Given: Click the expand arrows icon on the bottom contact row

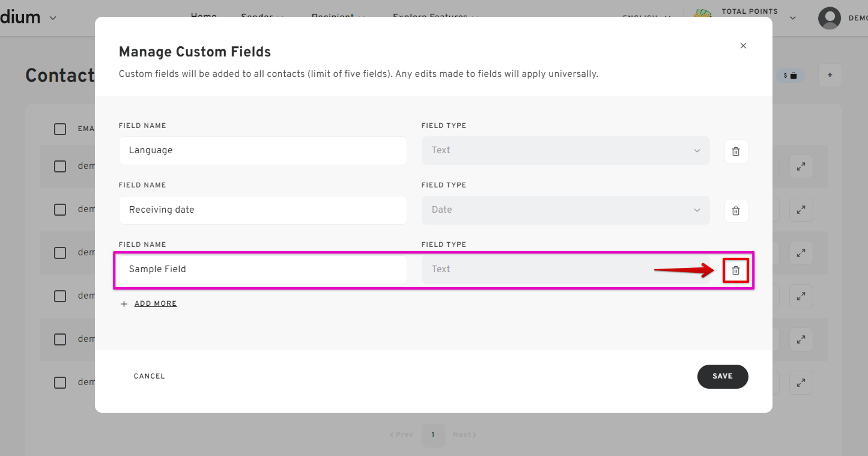Looking at the screenshot, I should 801,383.
